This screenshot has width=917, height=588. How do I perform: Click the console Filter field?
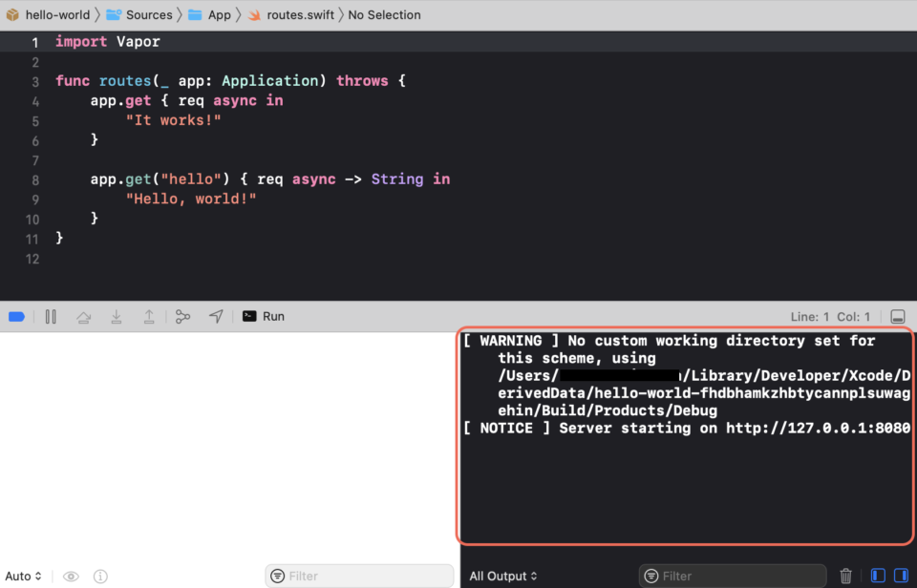[x=732, y=576]
